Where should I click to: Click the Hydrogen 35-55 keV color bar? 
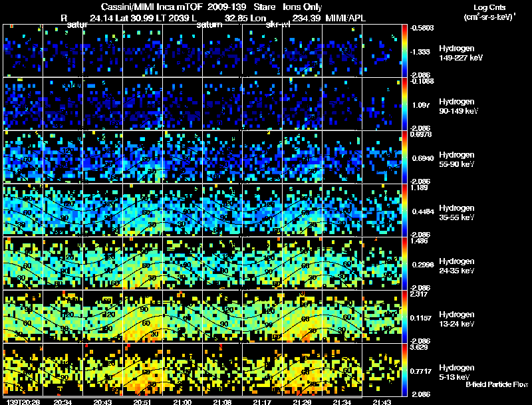(x=406, y=209)
